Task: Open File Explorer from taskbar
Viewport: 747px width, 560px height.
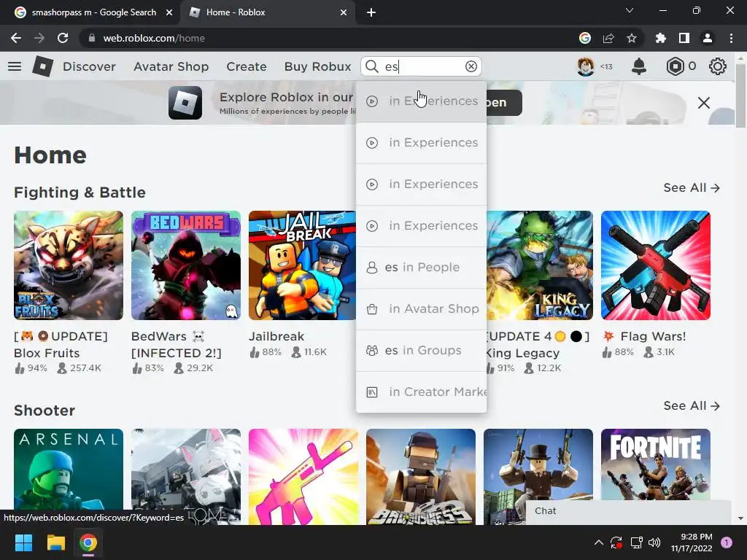Action: [55, 542]
